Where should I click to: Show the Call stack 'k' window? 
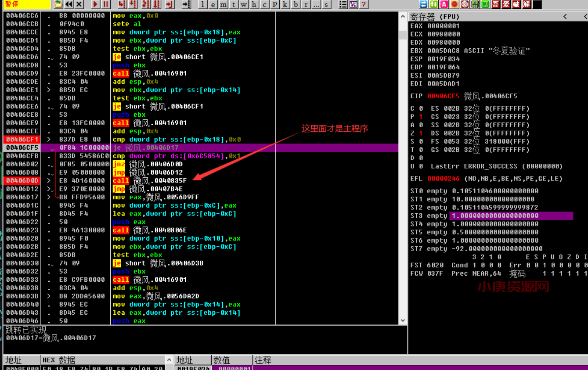(285, 4)
